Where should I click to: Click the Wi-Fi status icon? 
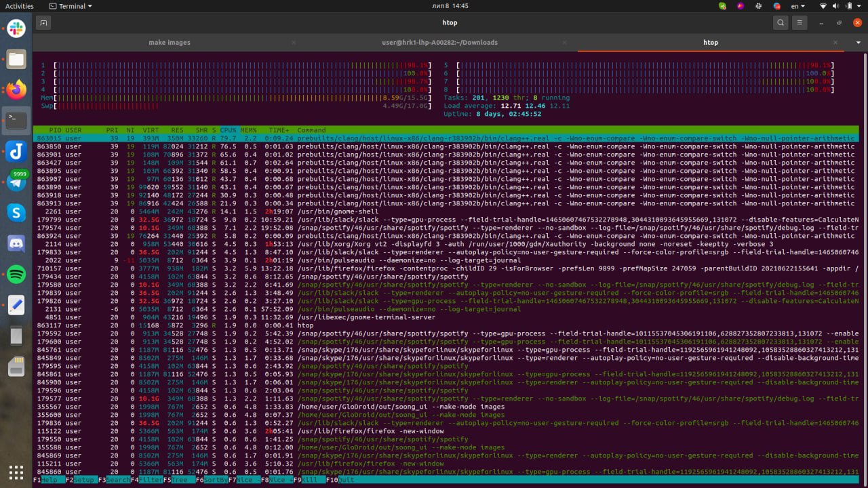(823, 5)
